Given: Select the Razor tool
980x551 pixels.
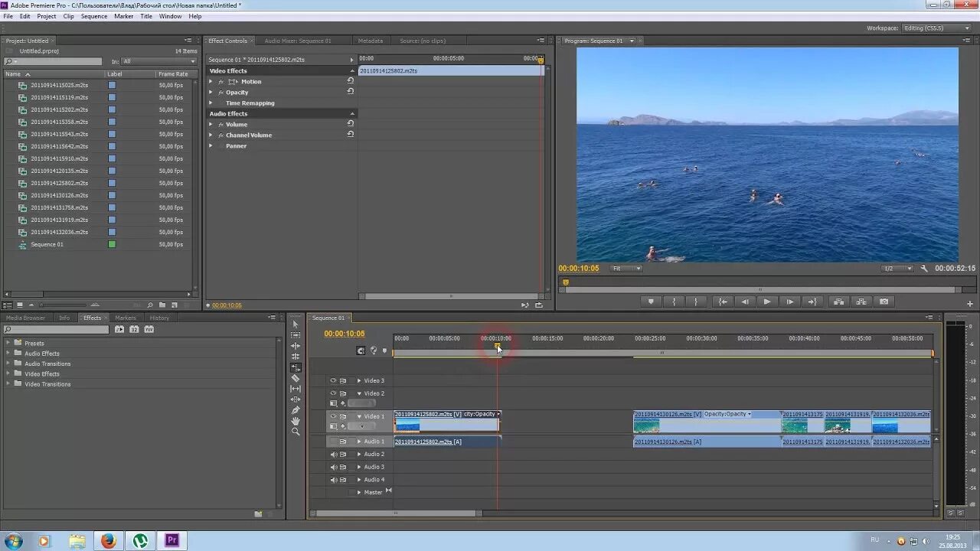Looking at the screenshot, I should coord(296,378).
